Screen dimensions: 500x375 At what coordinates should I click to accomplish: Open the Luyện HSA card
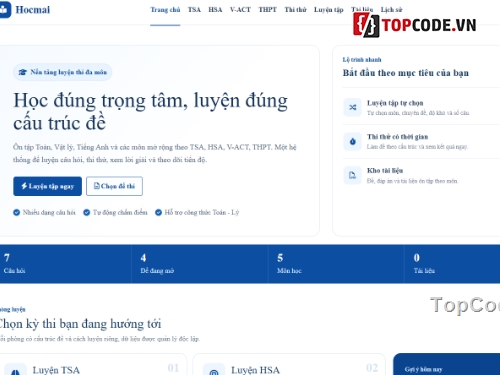pyautogui.click(x=289, y=364)
